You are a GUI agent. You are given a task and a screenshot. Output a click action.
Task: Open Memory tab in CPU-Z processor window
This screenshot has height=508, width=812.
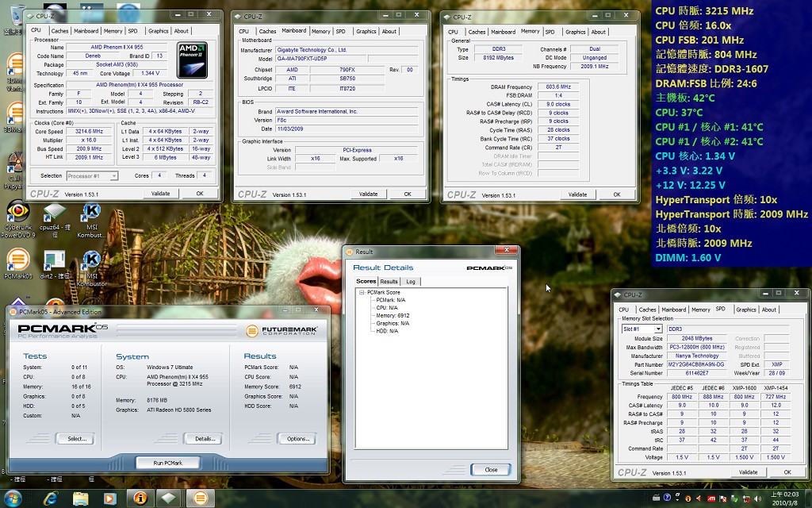(x=113, y=31)
